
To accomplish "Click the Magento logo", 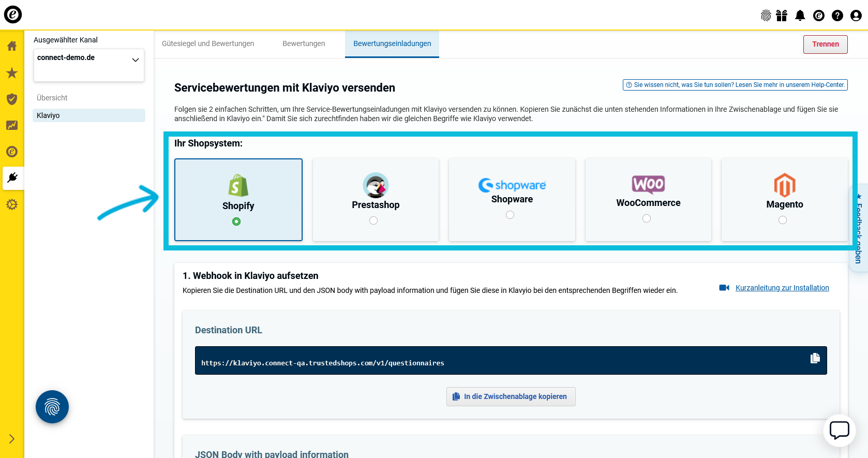I will [785, 185].
